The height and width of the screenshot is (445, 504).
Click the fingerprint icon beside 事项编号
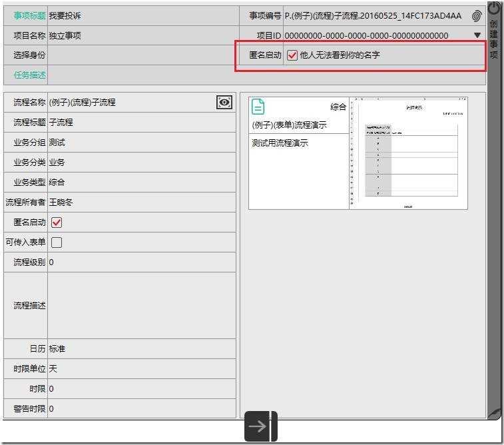point(477,16)
